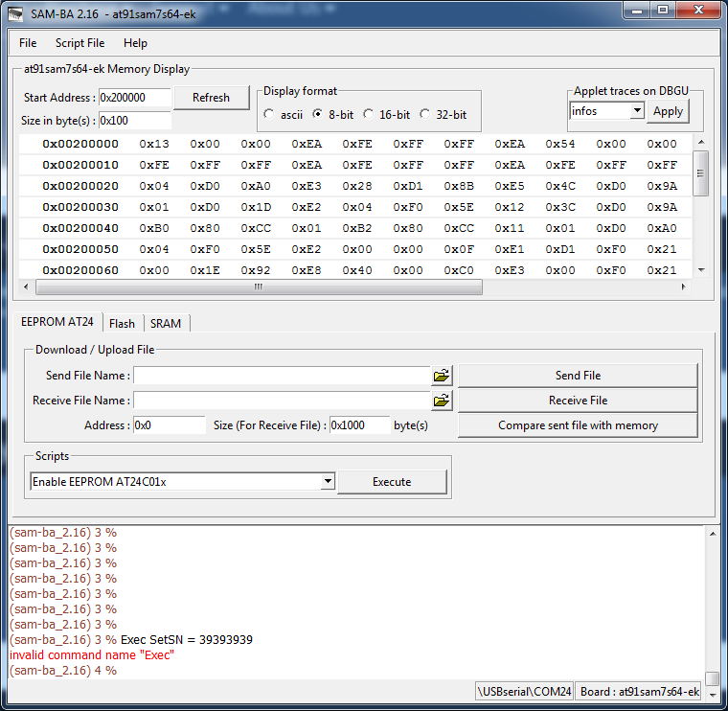Open the Help menu
Viewport: 728px width, 711px height.
click(x=135, y=43)
